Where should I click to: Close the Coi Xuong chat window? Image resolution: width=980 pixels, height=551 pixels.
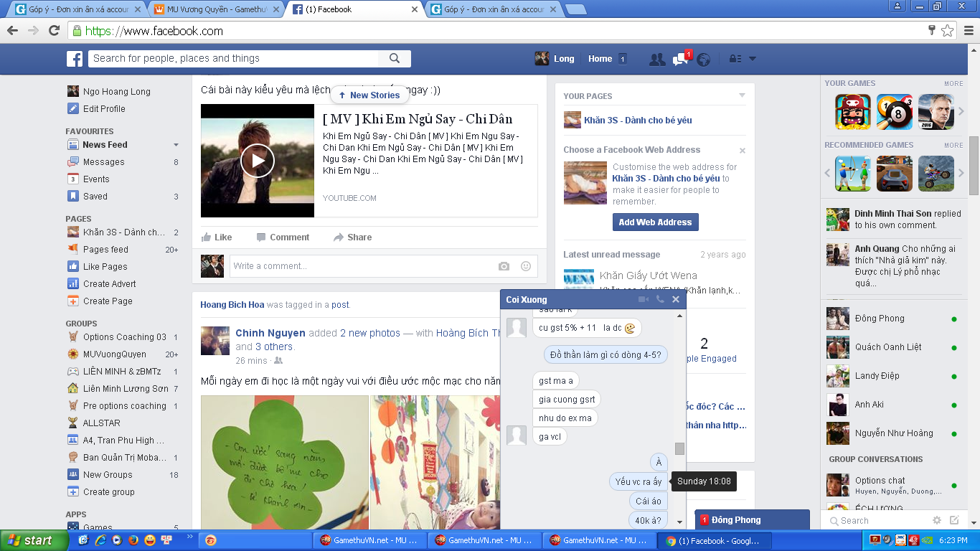676,299
